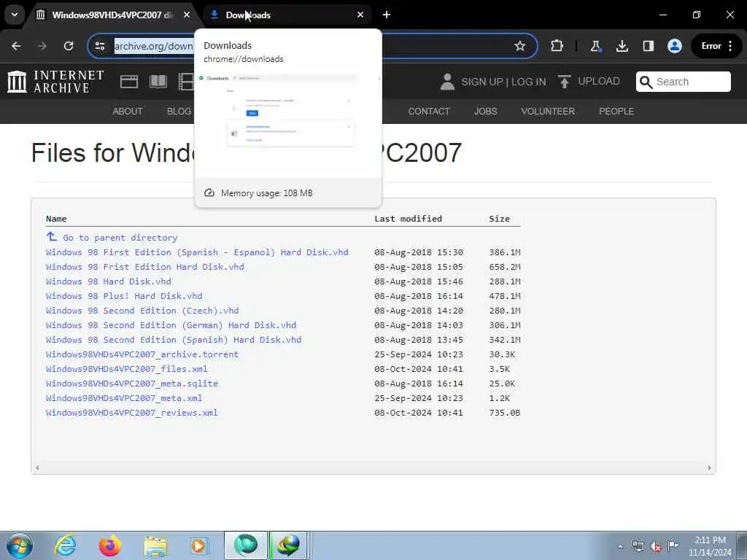Switch to the Windows98VHDs4VPC2007 tab
Image resolution: width=747 pixels, height=560 pixels.
pyautogui.click(x=112, y=15)
